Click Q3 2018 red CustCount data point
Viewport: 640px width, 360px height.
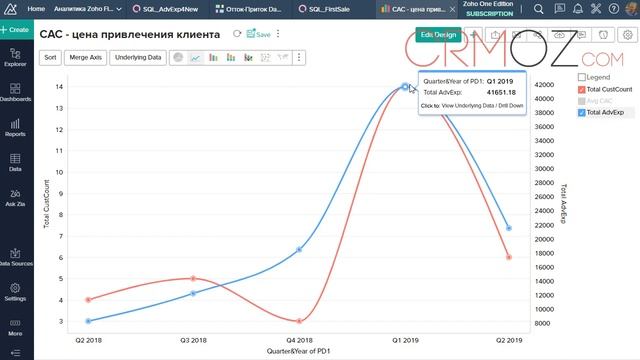193,278
